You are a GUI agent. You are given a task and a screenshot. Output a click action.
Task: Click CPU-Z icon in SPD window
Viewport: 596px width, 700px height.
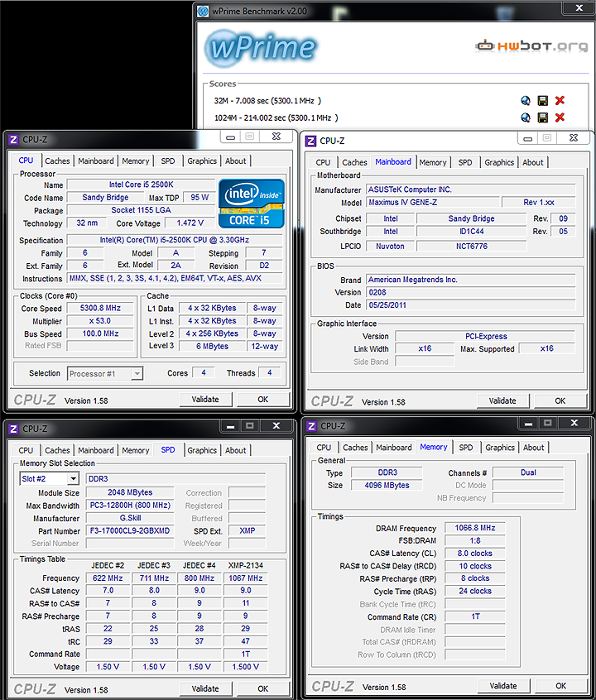(x=13, y=429)
